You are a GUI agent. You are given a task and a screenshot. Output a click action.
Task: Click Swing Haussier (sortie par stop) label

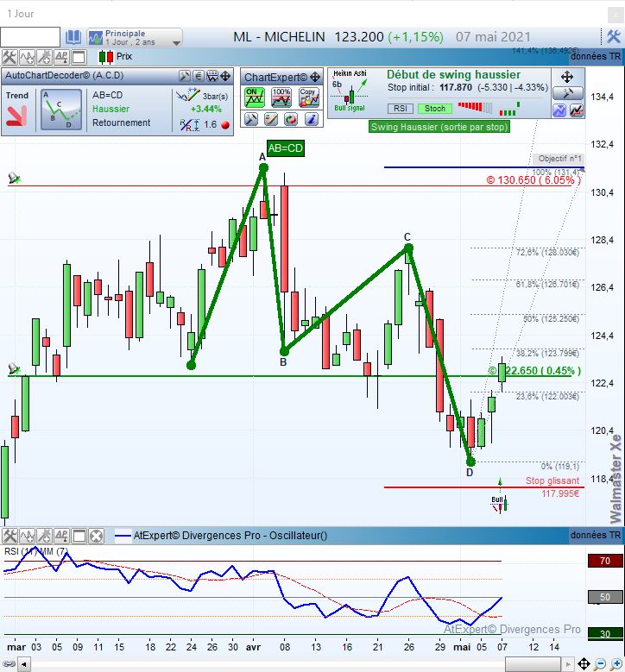439,127
